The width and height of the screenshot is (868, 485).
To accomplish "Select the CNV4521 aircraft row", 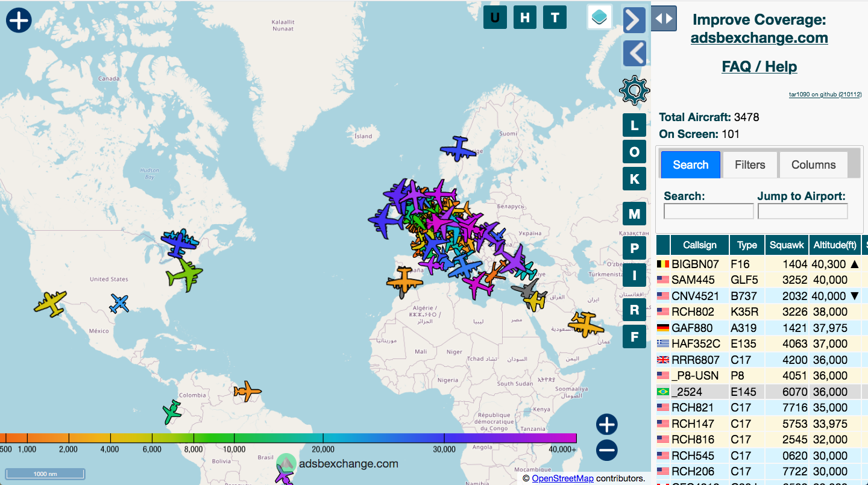I will tap(762, 296).
